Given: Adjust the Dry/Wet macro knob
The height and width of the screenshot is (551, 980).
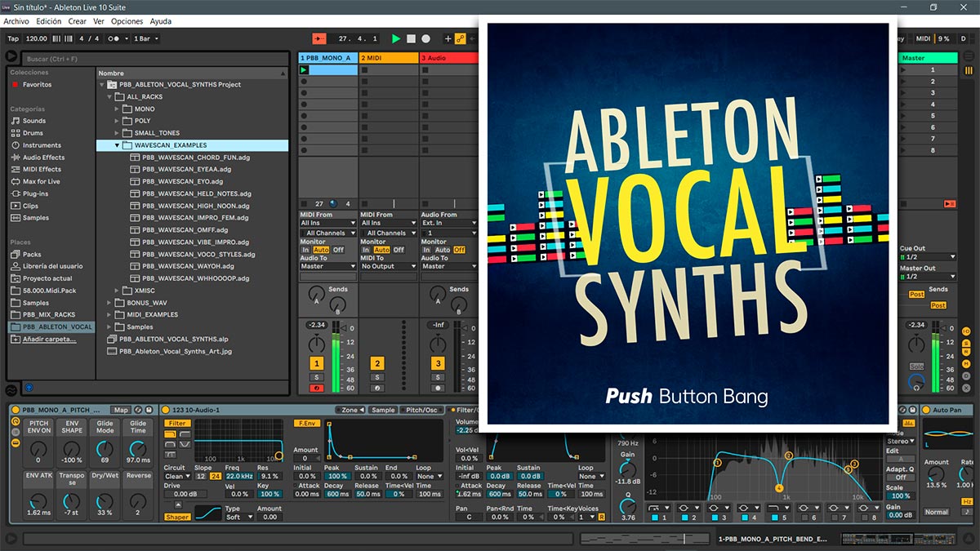Looking at the screenshot, I should [105, 500].
